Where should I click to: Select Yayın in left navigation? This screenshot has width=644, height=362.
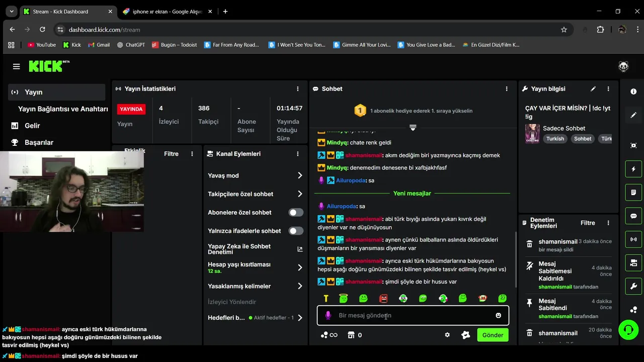click(57, 92)
